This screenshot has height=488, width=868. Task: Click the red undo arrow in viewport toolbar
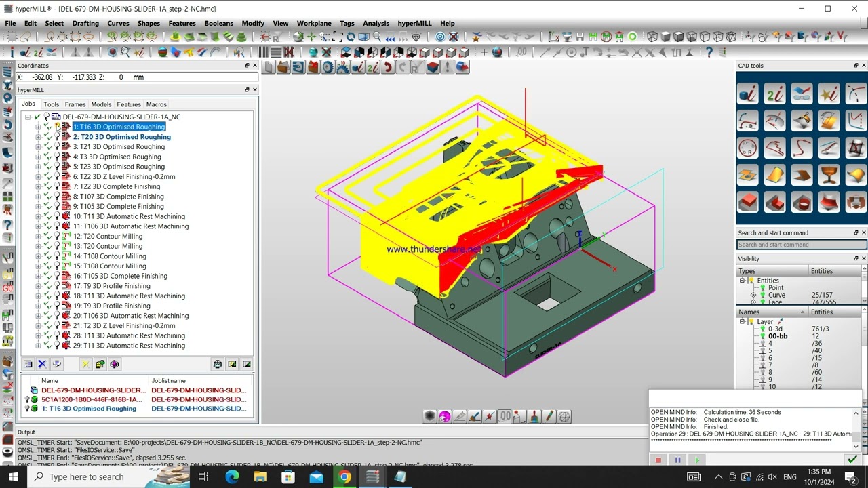[x=388, y=67]
